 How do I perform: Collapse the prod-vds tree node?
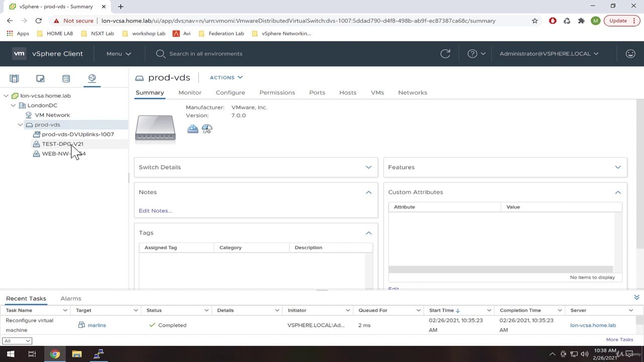point(20,125)
